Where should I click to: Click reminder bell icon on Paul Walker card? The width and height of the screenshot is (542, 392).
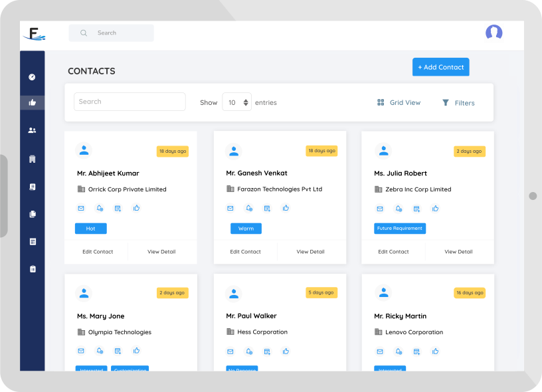point(249,351)
